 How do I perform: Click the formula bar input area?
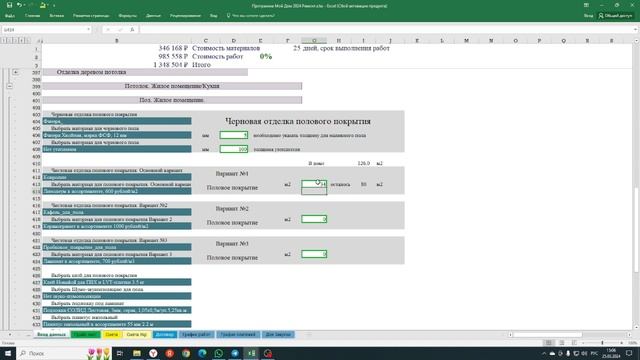click(x=388, y=29)
